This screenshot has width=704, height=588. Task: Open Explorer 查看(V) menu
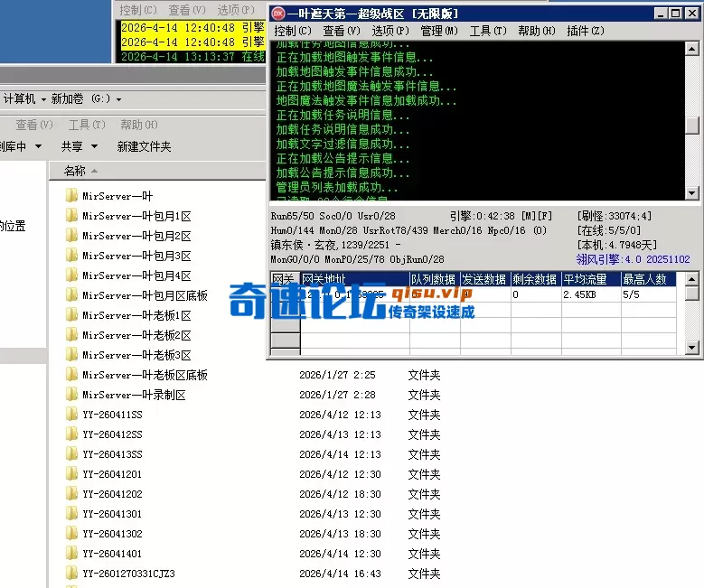pyautogui.click(x=34, y=125)
